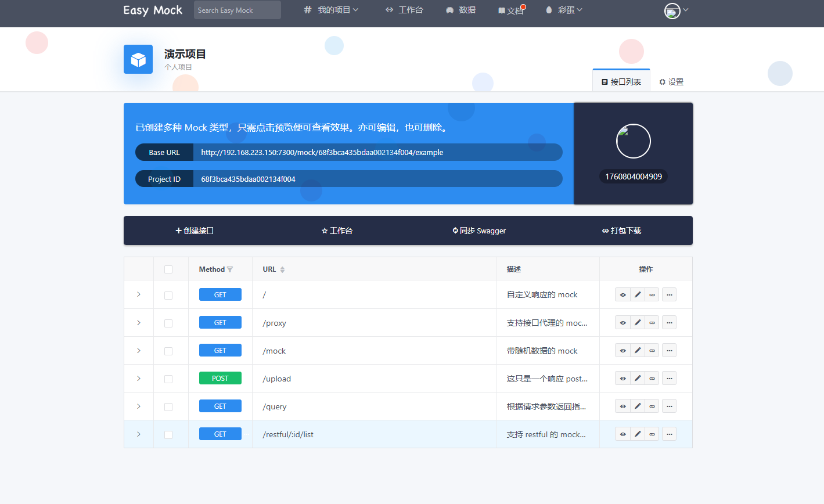Screen dimensions: 824x504
Task: Check the box for /restful/:id/list row
Action: coord(168,434)
